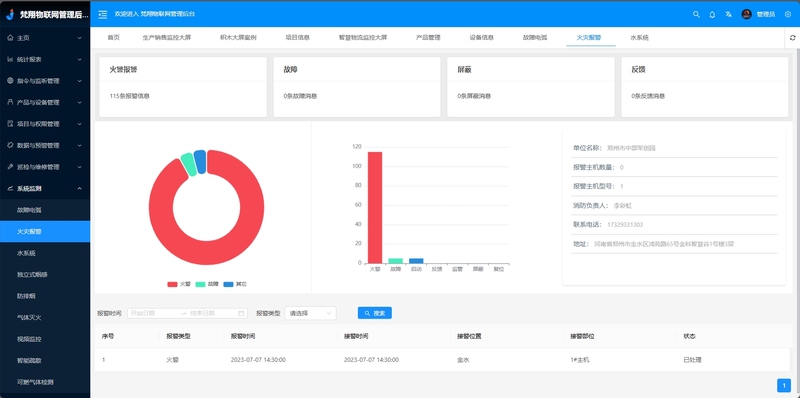Expand the 巡检与维修管理 chevron

coord(80,167)
